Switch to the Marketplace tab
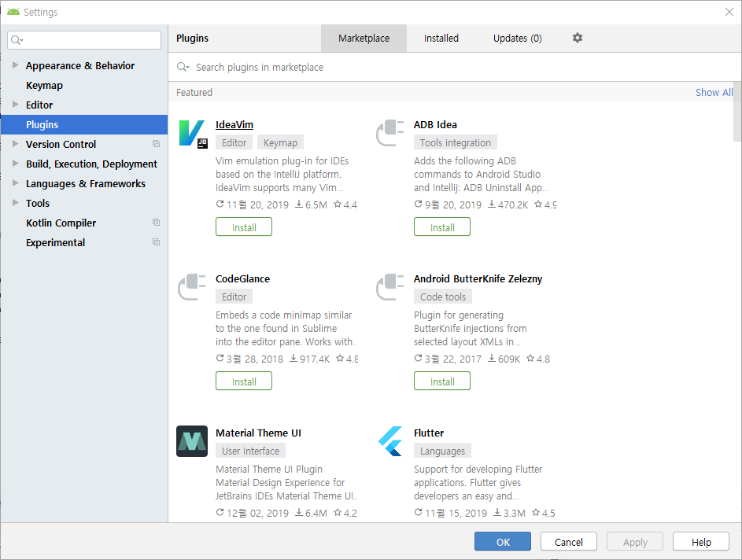 [364, 39]
